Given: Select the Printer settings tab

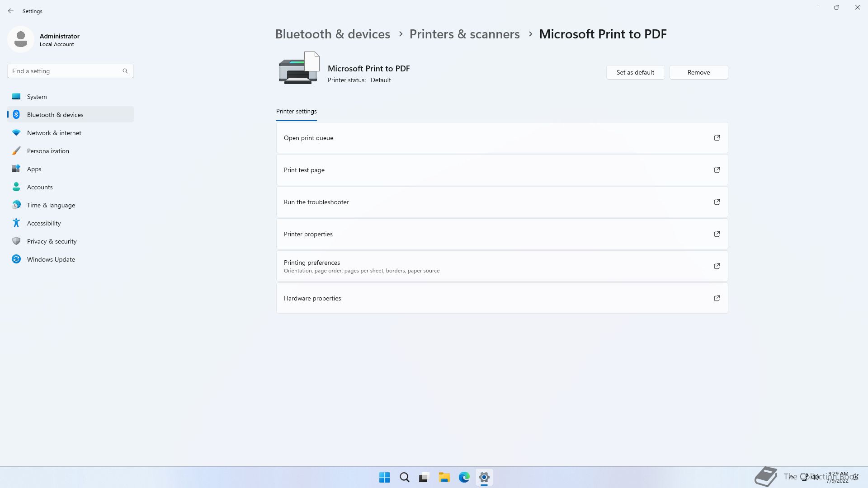Looking at the screenshot, I should [x=297, y=112].
